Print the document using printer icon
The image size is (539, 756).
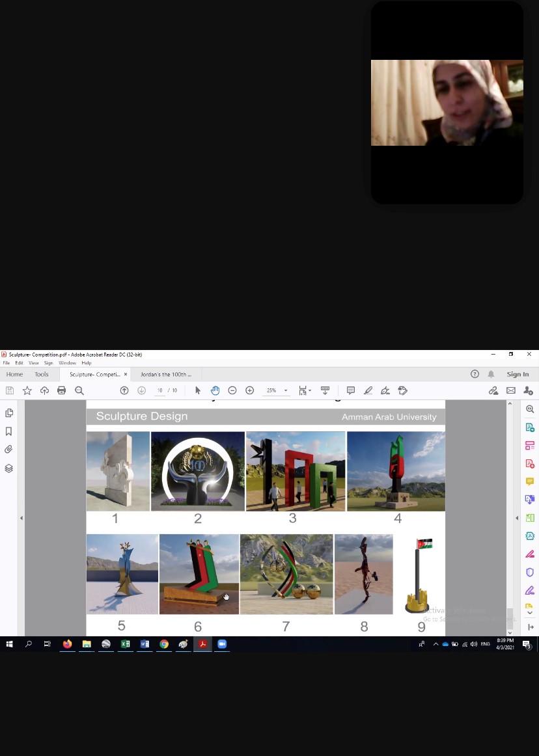[x=62, y=390]
